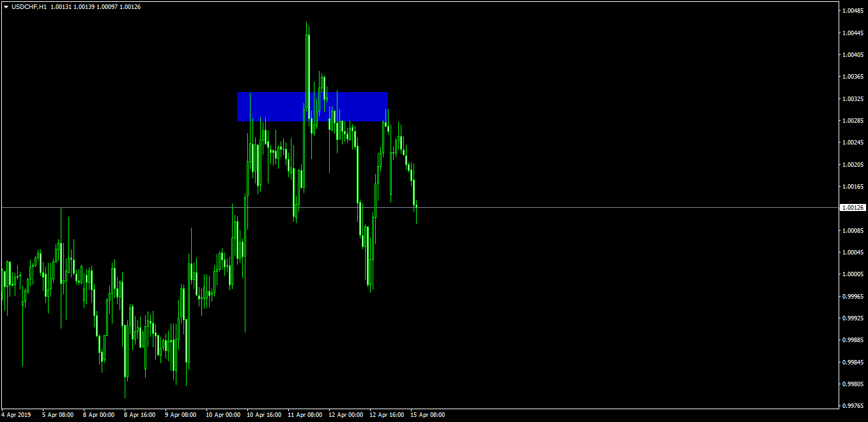
Task: Click price axis label 1.00365
Action: coord(853,77)
